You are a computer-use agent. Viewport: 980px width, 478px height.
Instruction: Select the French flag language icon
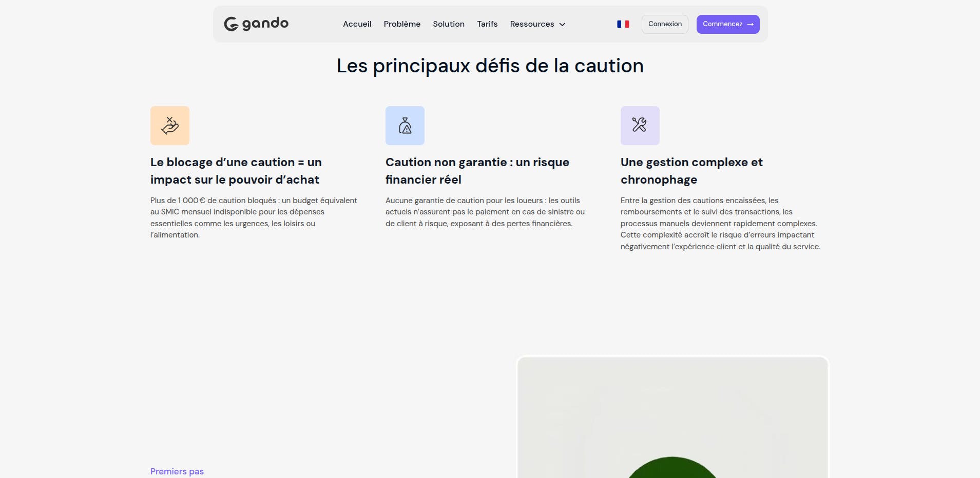click(x=623, y=24)
